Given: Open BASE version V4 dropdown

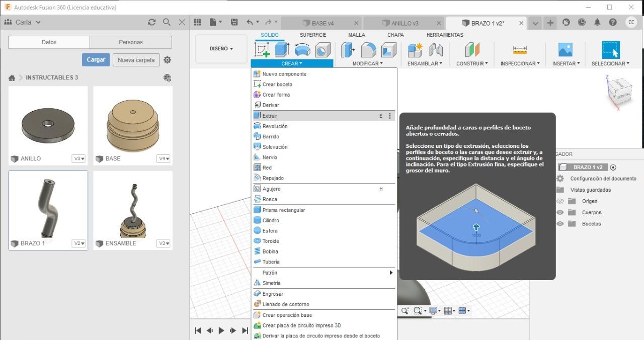Looking at the screenshot, I should 164,158.
